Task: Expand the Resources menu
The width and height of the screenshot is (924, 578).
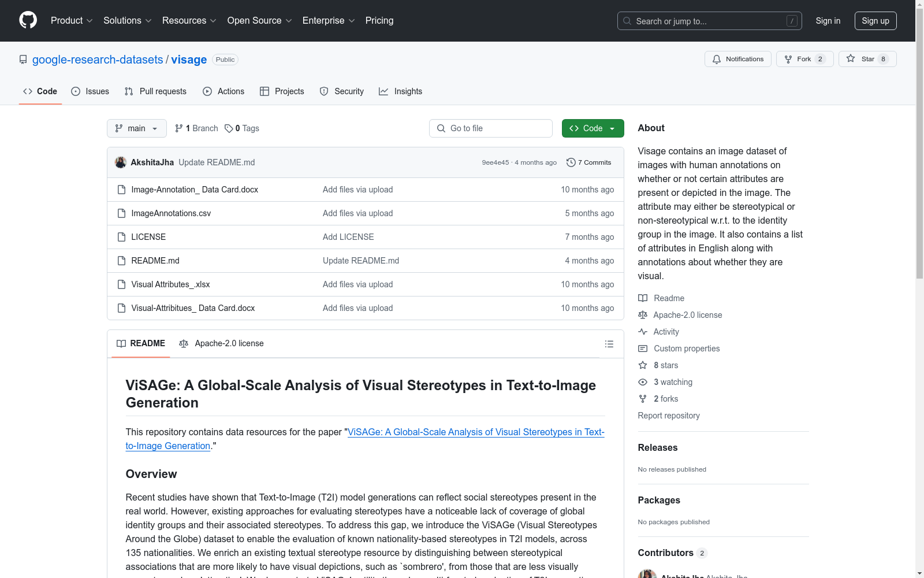Action: tap(189, 20)
